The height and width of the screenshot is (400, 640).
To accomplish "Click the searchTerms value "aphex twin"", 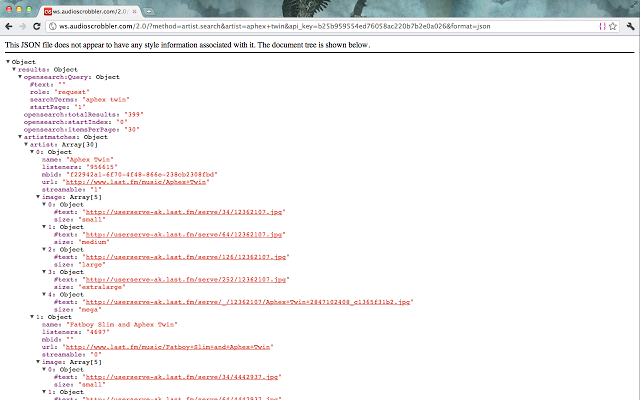I will 106,100.
